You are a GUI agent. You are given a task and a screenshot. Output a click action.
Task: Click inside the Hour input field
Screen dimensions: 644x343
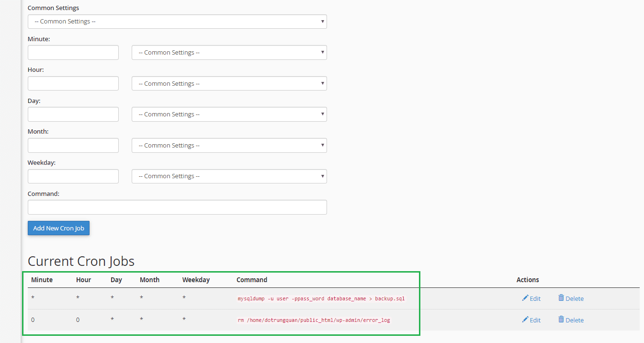[73, 83]
